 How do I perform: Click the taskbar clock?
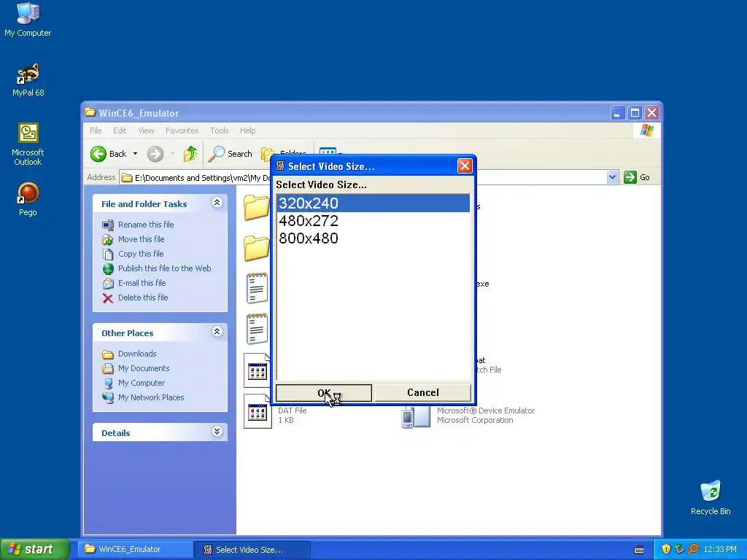click(720, 550)
